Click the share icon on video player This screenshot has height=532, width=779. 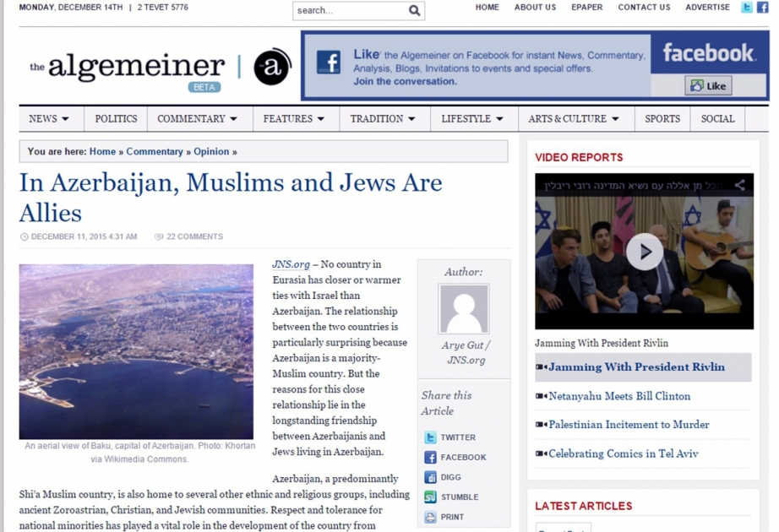[740, 185]
